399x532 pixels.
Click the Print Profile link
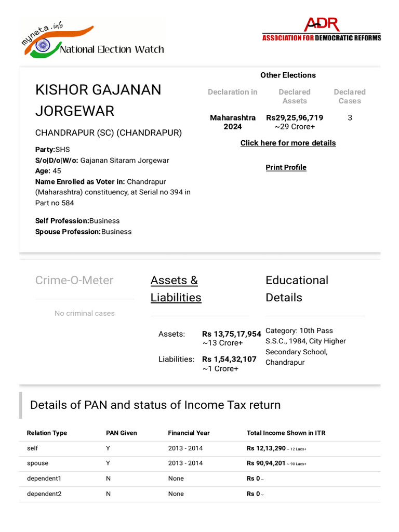tap(286, 167)
